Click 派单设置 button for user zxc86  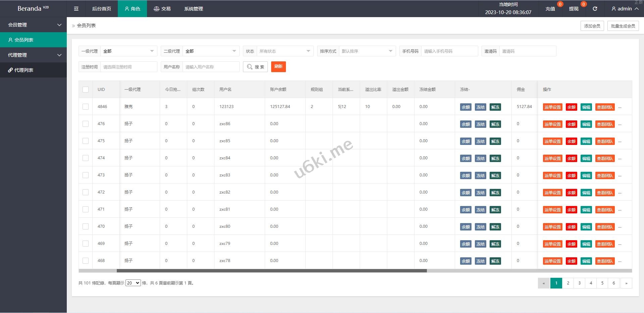[x=552, y=124]
